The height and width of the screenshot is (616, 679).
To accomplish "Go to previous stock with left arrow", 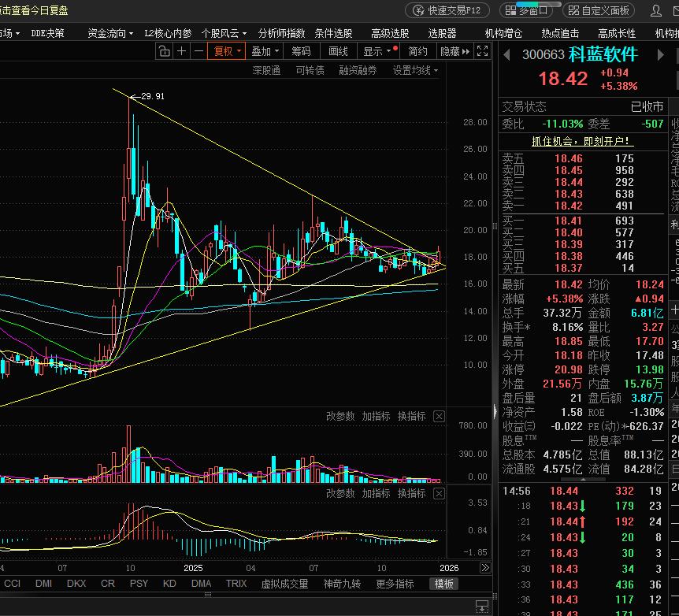I will (506, 55).
